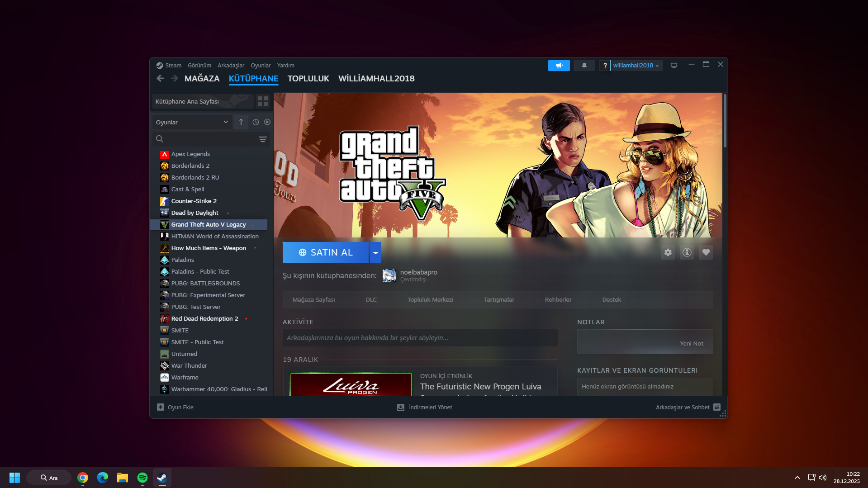The image size is (868, 488).
Task: Select Dead by Daylight in library list
Action: click(209, 213)
